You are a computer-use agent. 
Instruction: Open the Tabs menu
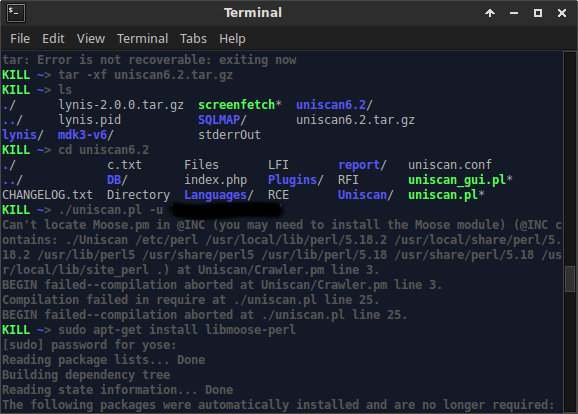193,39
